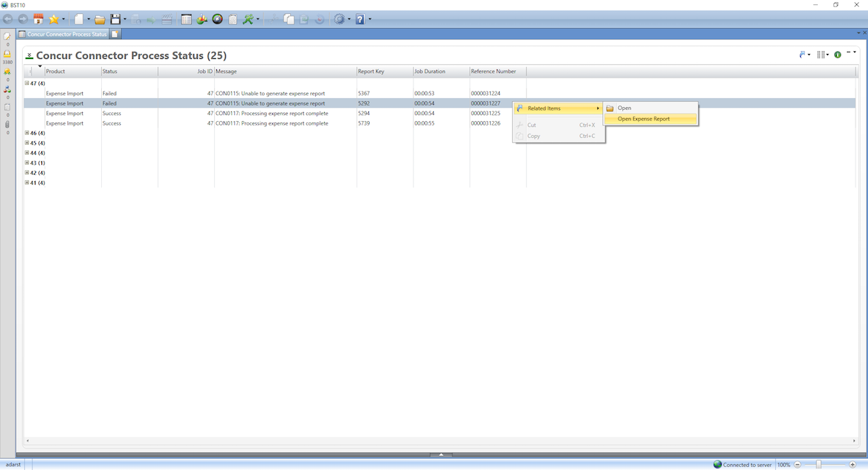Click the new tab page icon
Screen dimensions: 868x470
pyautogui.click(x=115, y=35)
